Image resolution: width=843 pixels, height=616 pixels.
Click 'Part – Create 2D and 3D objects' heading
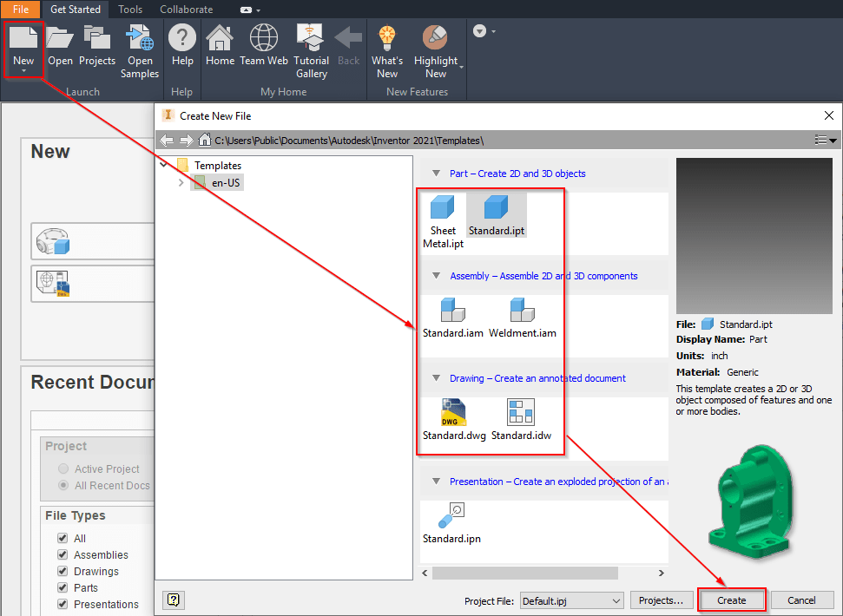tap(517, 174)
